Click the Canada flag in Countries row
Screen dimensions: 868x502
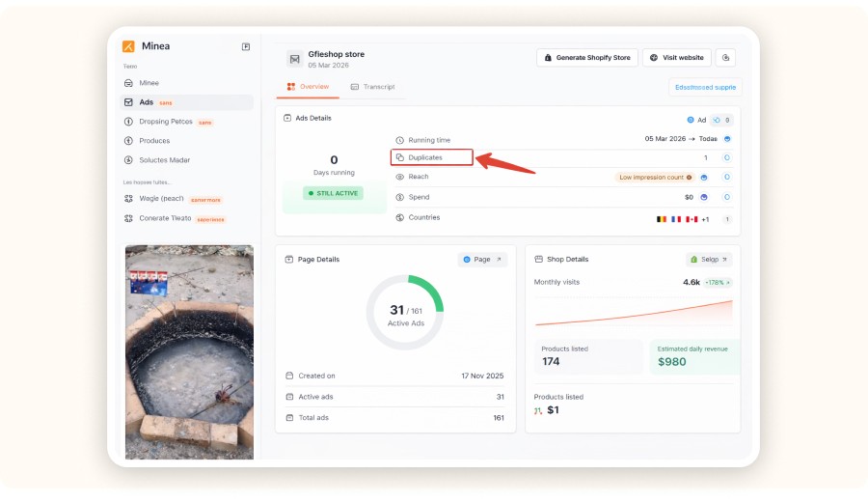coord(692,219)
